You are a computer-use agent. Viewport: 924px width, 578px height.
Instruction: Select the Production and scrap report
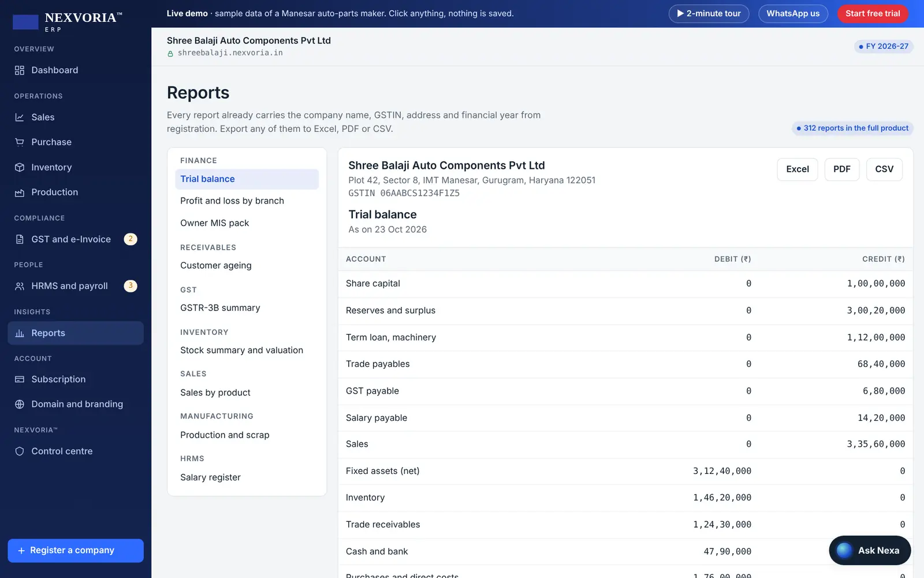pos(247,435)
